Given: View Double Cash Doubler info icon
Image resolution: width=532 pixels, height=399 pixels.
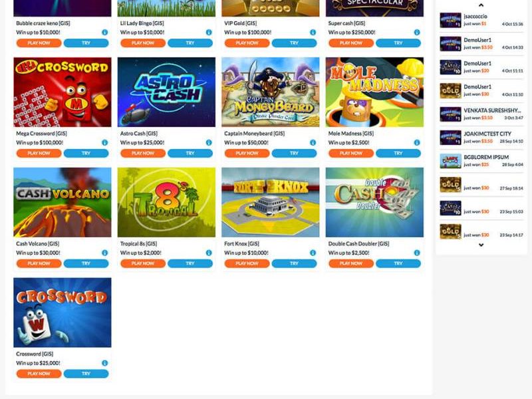Looking at the screenshot, I should pyautogui.click(x=417, y=253).
